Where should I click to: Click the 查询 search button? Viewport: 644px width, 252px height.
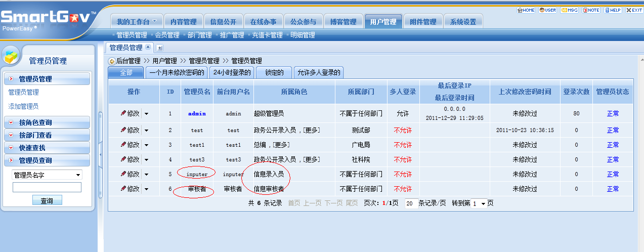[x=47, y=201]
